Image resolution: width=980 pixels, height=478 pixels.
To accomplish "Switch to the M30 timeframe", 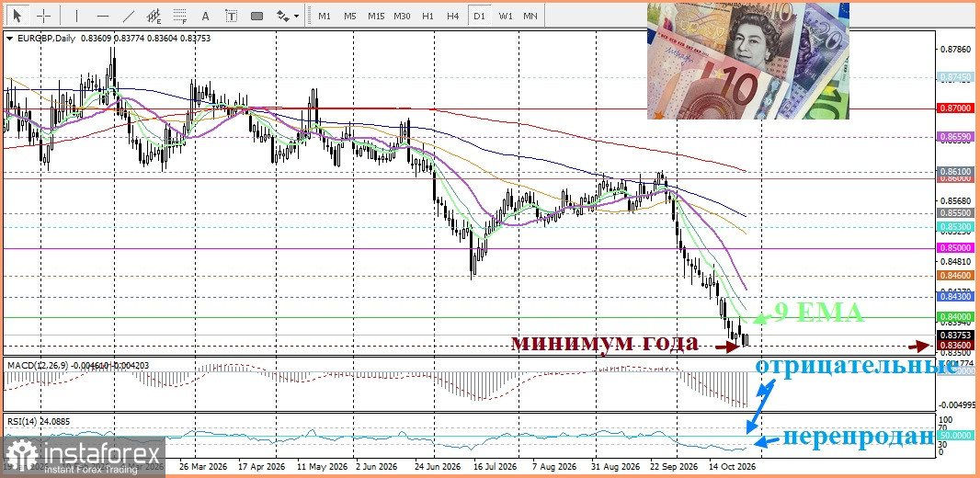I will [x=402, y=16].
